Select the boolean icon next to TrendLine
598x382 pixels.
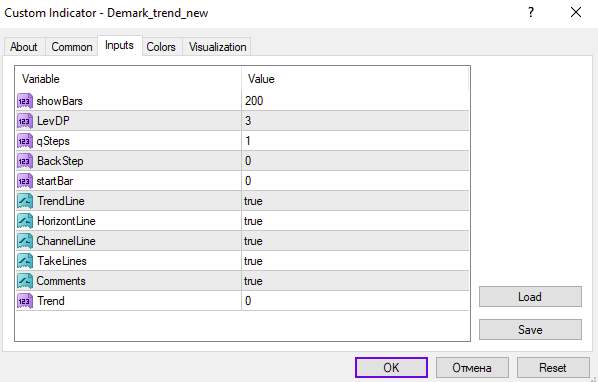pos(25,201)
